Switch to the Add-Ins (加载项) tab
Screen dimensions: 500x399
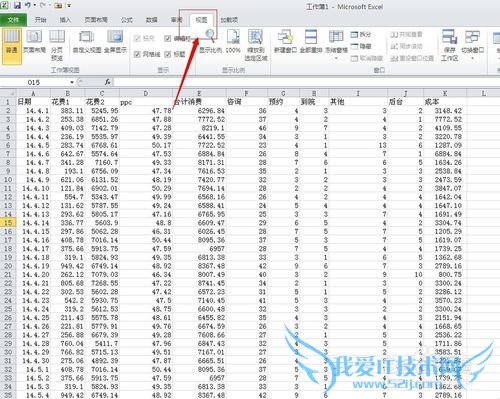[229, 20]
